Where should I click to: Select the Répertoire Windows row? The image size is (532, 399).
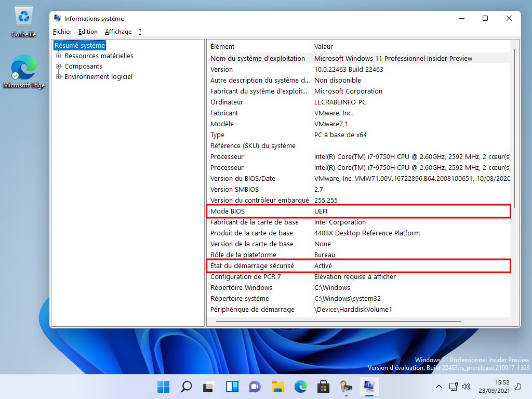click(358, 288)
